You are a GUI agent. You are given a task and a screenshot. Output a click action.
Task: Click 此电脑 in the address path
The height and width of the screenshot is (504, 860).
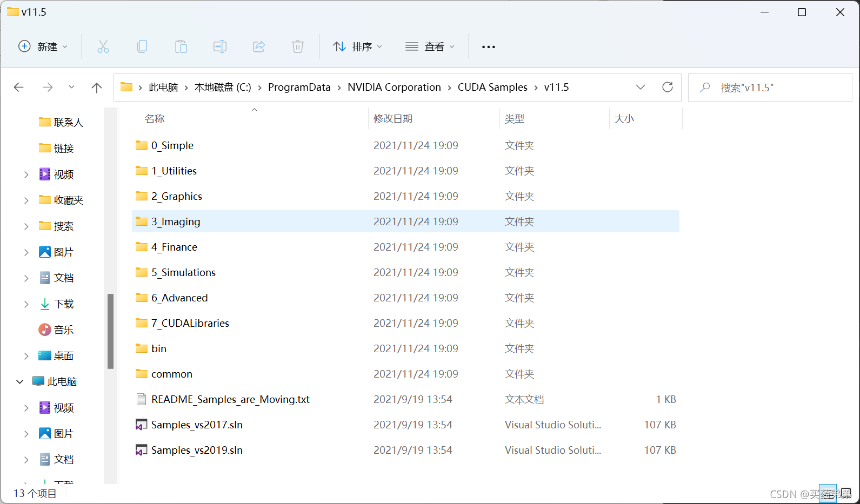(x=163, y=87)
